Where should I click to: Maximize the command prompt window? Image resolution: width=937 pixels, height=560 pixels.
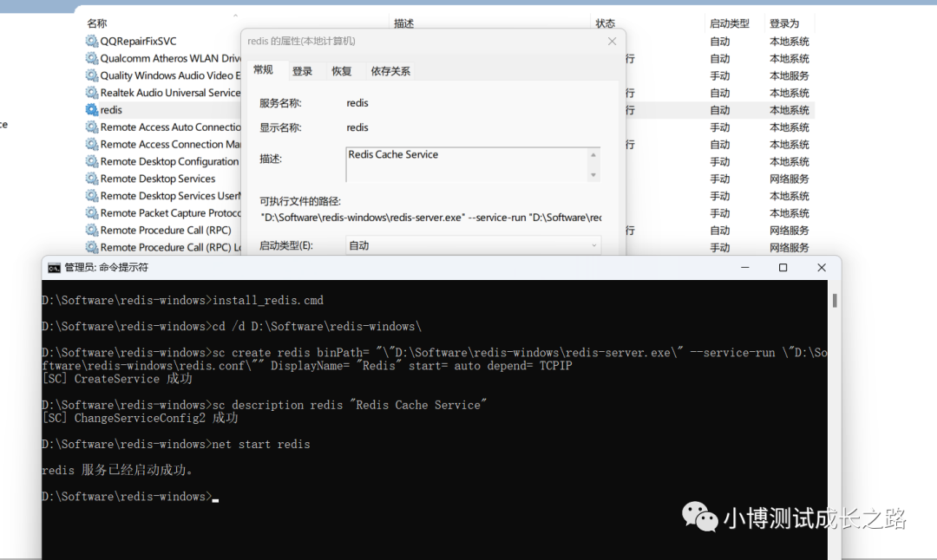783,268
